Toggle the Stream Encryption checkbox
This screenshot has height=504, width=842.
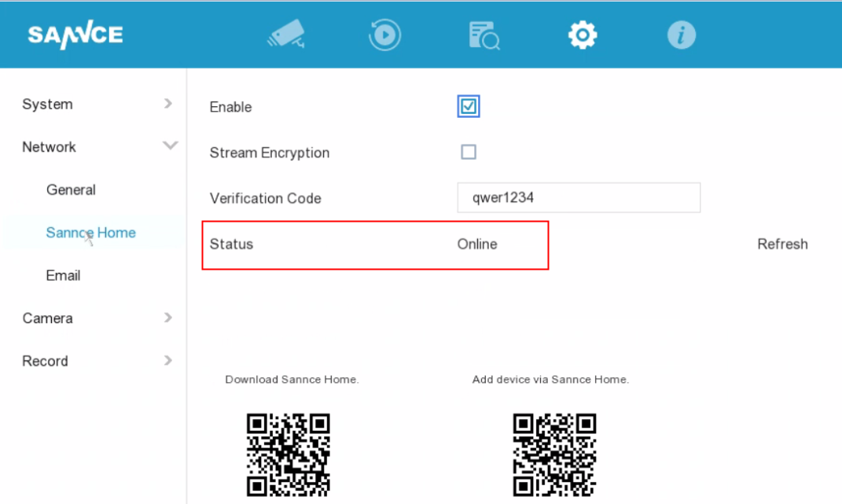[x=469, y=152]
